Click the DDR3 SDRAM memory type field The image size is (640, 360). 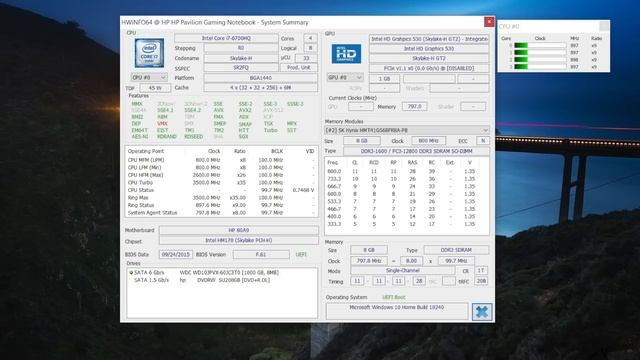coord(456,250)
